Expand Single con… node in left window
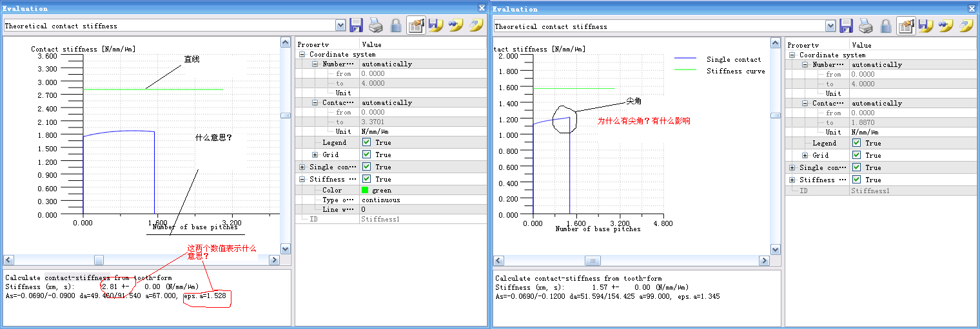The width and height of the screenshot is (980, 329). [302, 167]
